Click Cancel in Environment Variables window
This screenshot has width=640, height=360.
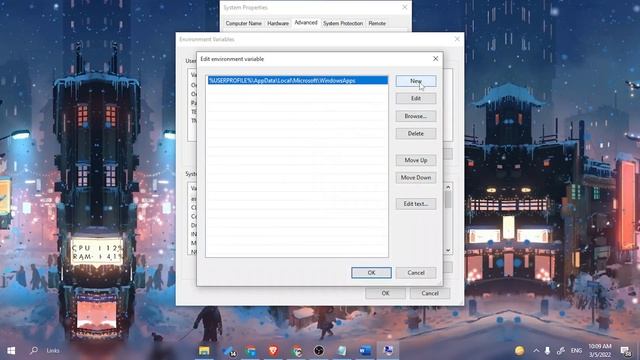click(430, 293)
